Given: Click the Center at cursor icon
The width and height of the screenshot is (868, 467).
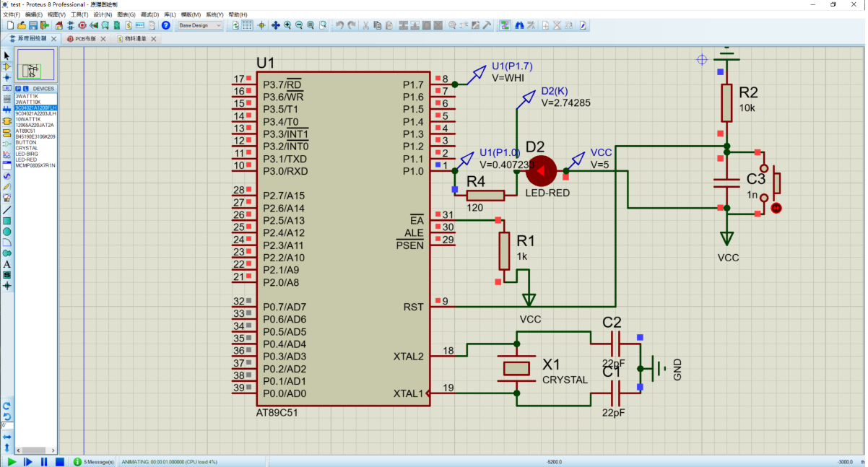Looking at the screenshot, I should pos(275,25).
